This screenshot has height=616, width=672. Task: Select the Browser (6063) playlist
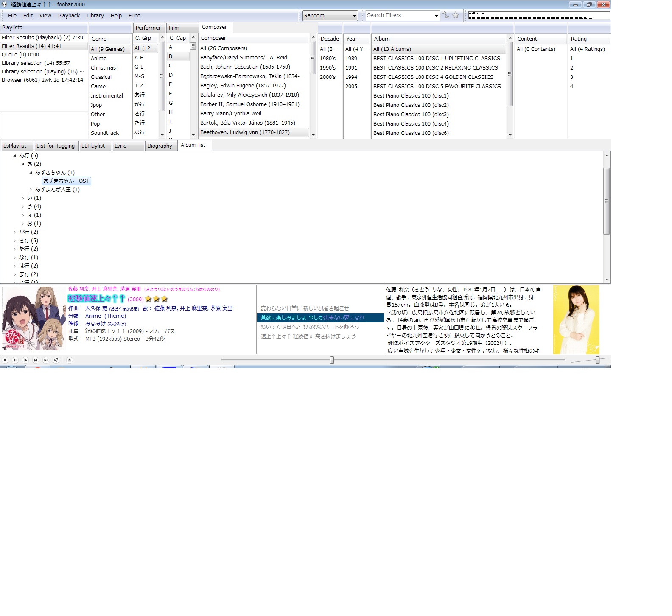(44, 80)
